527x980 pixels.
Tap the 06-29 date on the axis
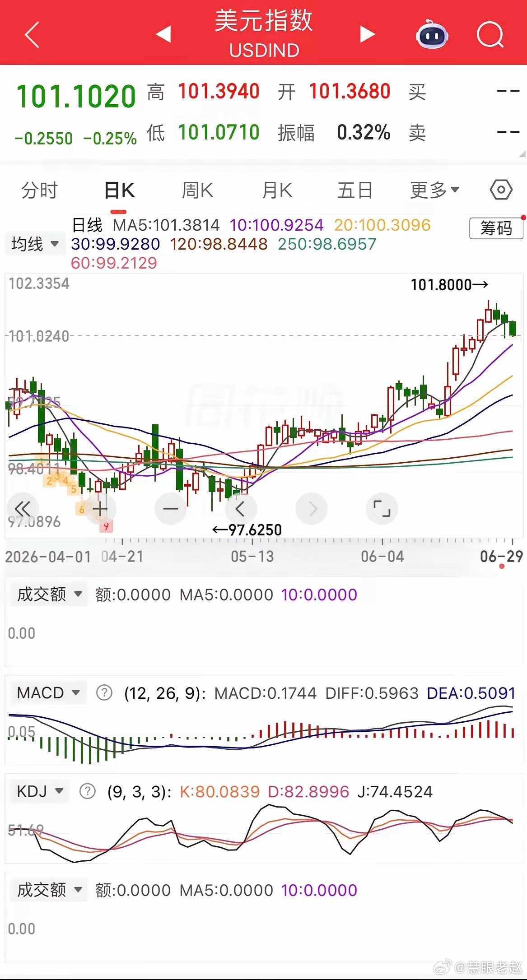coord(501,556)
